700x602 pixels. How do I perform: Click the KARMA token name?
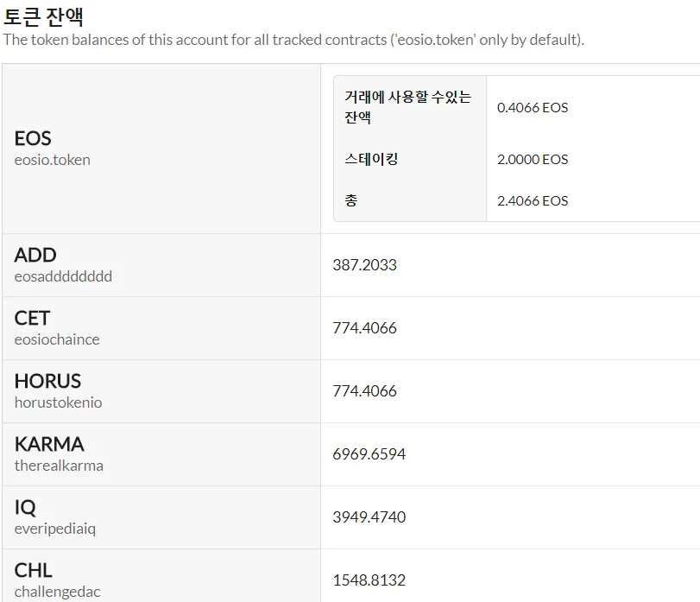pos(49,444)
